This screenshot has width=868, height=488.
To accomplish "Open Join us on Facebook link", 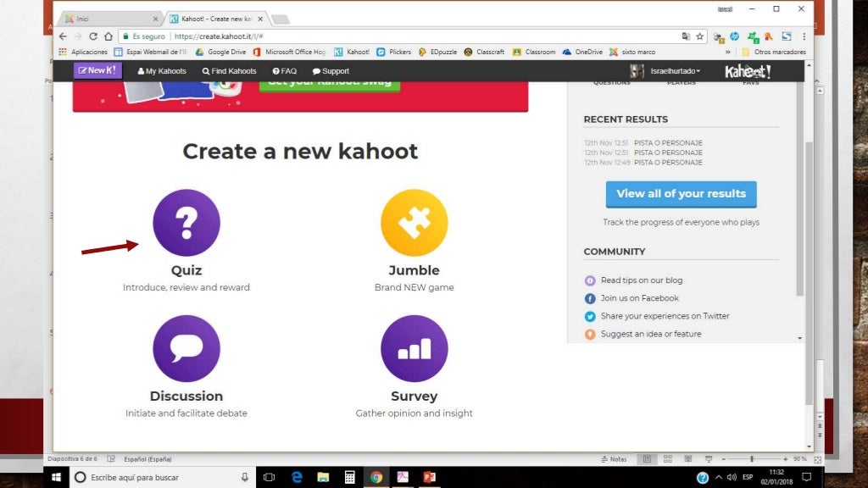I will (x=639, y=298).
